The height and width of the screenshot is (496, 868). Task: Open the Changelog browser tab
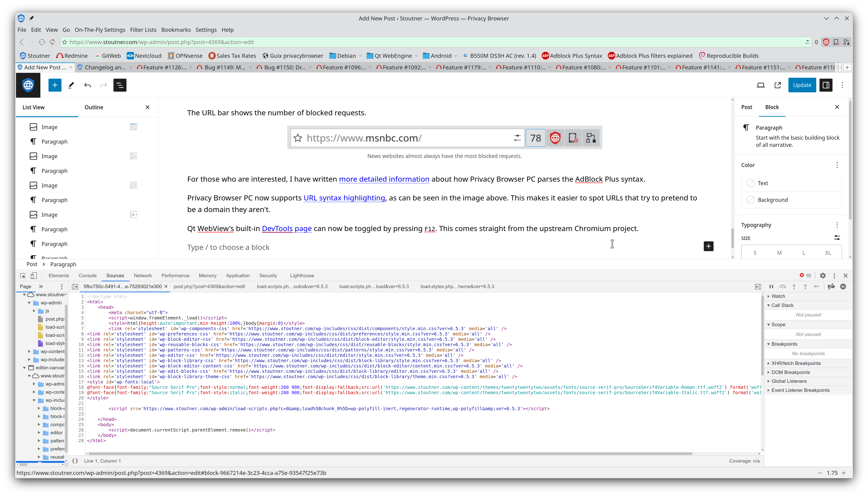coord(105,68)
